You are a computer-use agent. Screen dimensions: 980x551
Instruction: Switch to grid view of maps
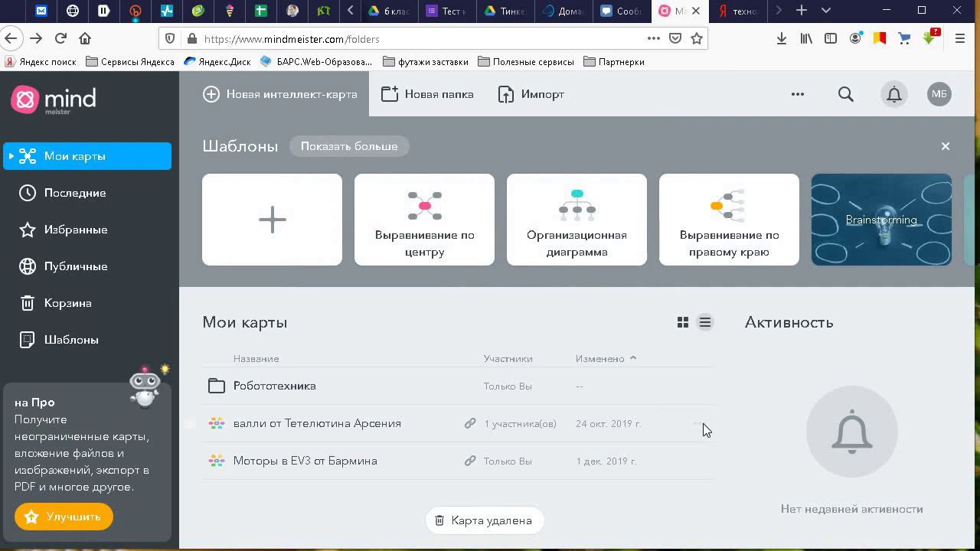pyautogui.click(x=683, y=323)
